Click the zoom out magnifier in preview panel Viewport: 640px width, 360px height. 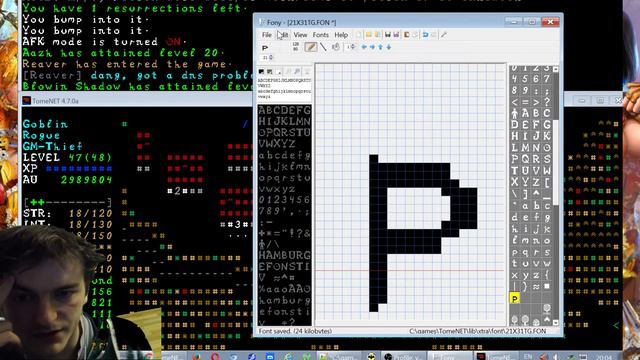287,71
